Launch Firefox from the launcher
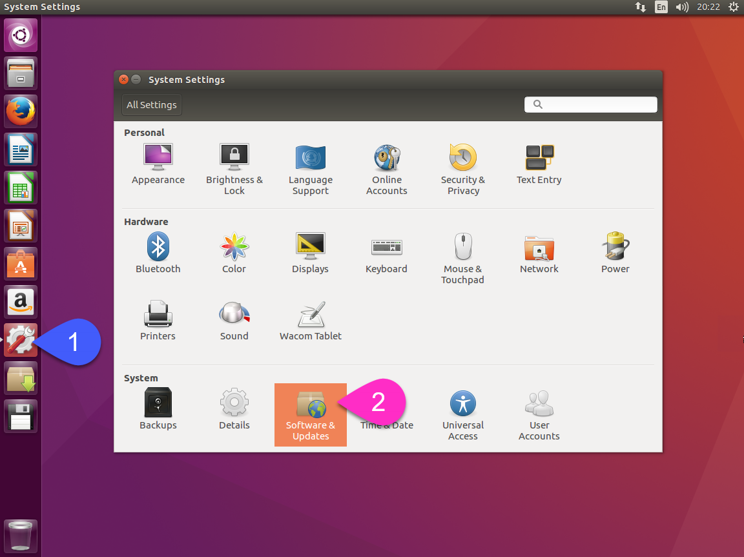Screen dimensions: 744x557 (x=21, y=111)
